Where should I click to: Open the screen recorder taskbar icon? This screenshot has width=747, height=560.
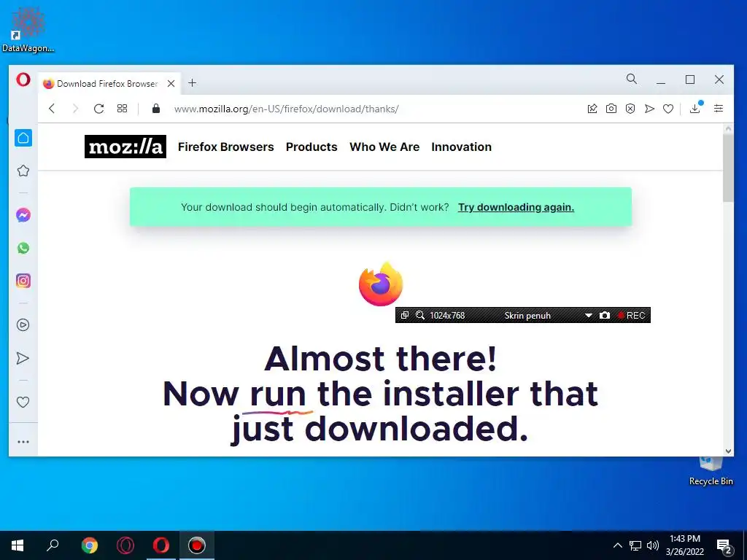coord(197,545)
